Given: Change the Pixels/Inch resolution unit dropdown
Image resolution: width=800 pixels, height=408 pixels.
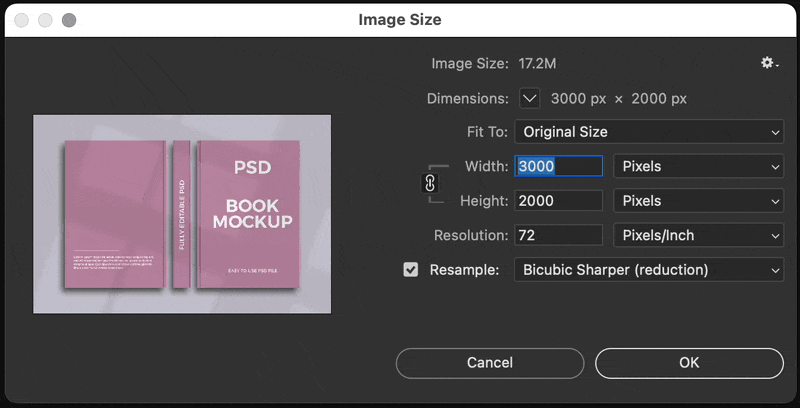Looking at the screenshot, I should pyautogui.click(x=697, y=236).
